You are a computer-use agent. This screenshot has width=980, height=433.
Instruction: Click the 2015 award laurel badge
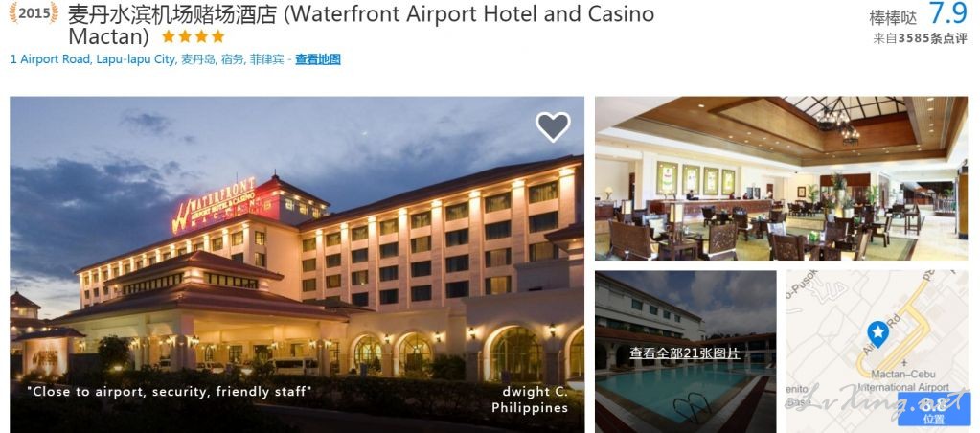coord(34,12)
